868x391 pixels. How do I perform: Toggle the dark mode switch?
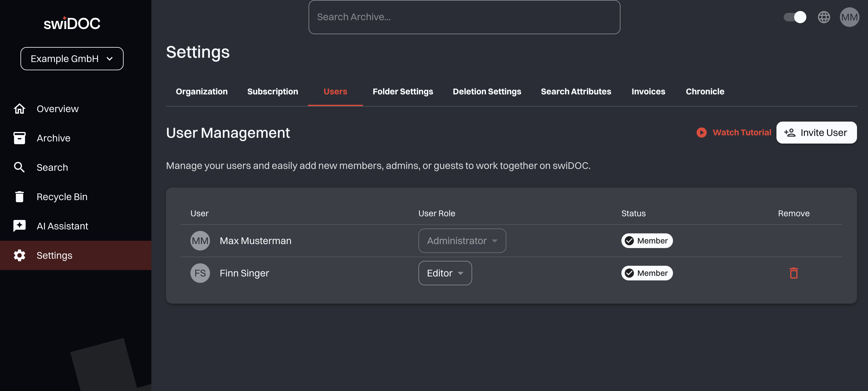click(x=795, y=17)
